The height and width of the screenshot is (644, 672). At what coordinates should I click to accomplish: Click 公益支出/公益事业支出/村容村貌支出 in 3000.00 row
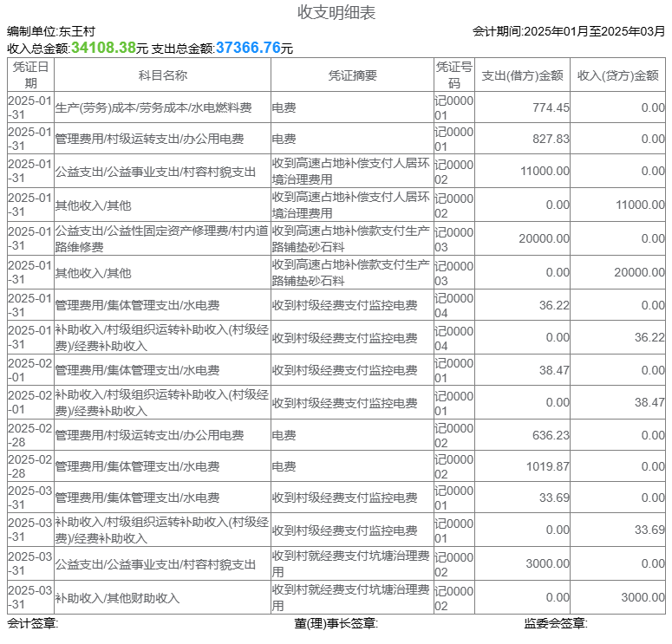[x=155, y=564]
